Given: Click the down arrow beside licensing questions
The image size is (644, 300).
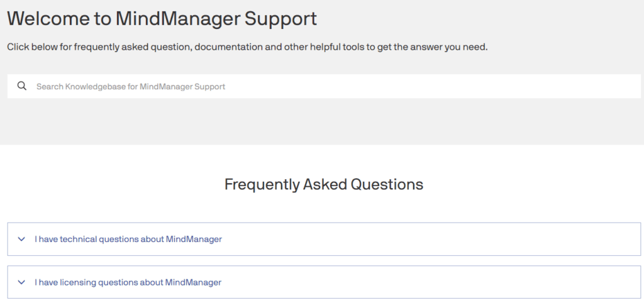Looking at the screenshot, I should (x=21, y=282).
